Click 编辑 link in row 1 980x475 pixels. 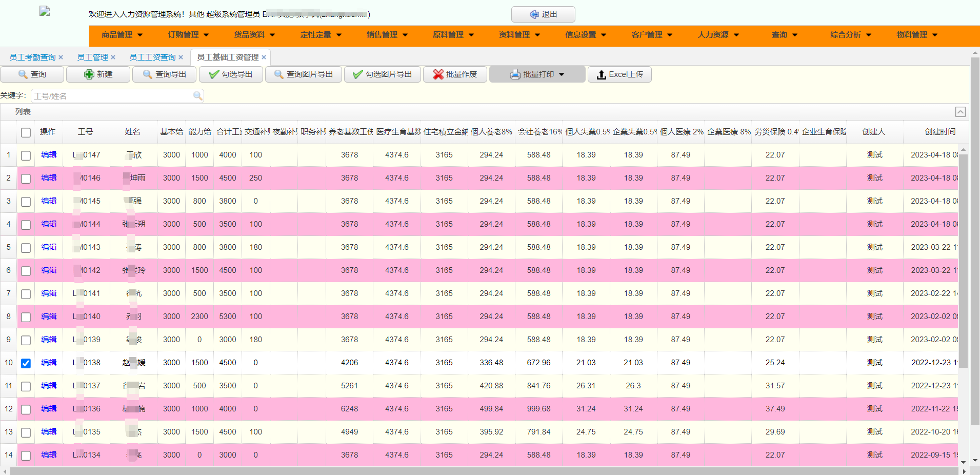pos(49,155)
